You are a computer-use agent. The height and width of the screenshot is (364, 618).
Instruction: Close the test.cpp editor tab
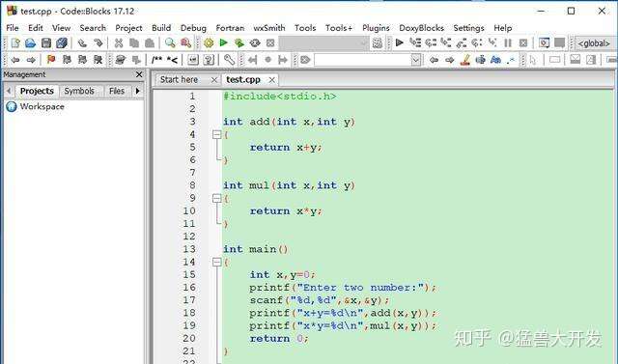272,80
